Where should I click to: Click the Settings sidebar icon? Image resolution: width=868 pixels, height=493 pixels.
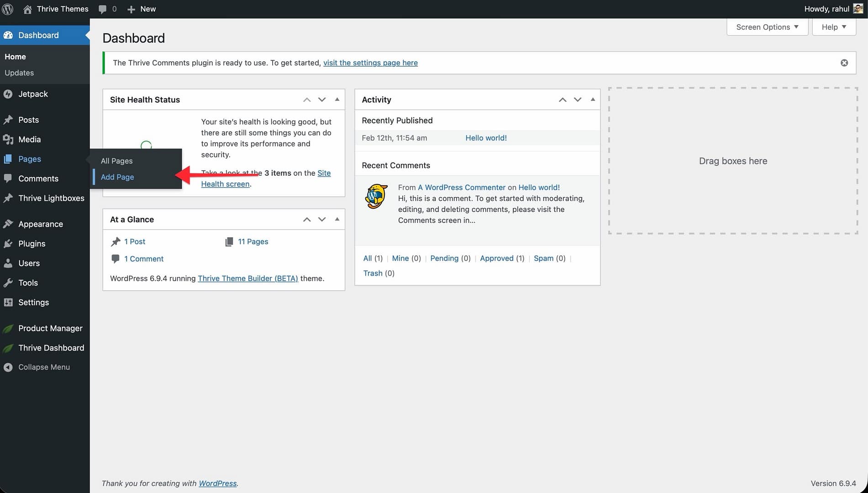click(8, 303)
